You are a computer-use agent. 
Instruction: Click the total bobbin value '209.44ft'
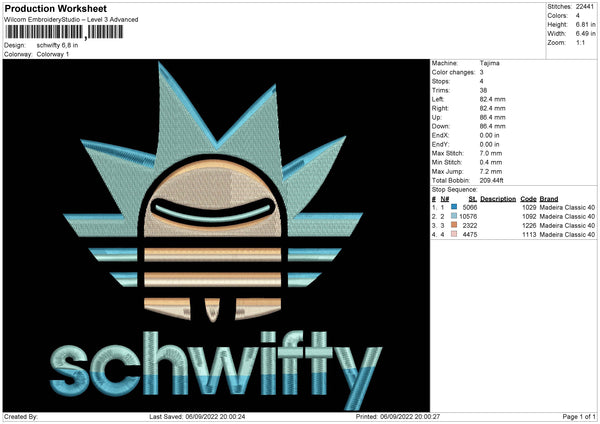[492, 180]
